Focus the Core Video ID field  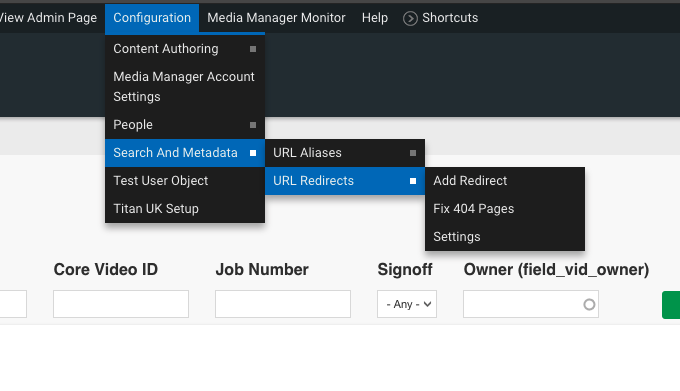point(121,304)
